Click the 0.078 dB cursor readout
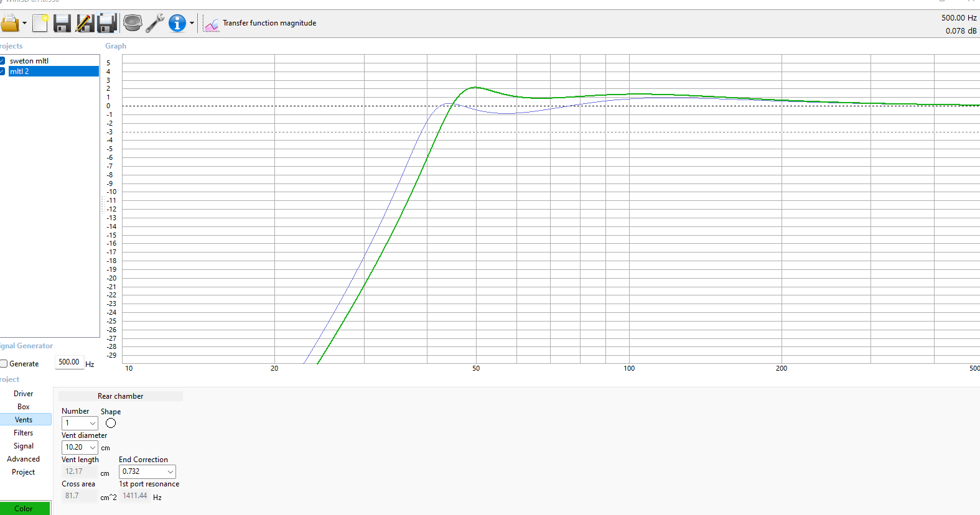 click(961, 31)
